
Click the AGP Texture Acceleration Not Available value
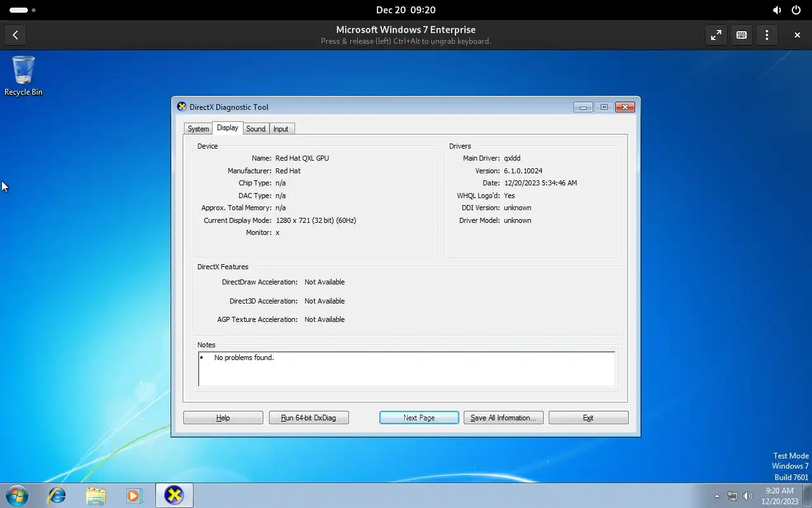[325, 319]
